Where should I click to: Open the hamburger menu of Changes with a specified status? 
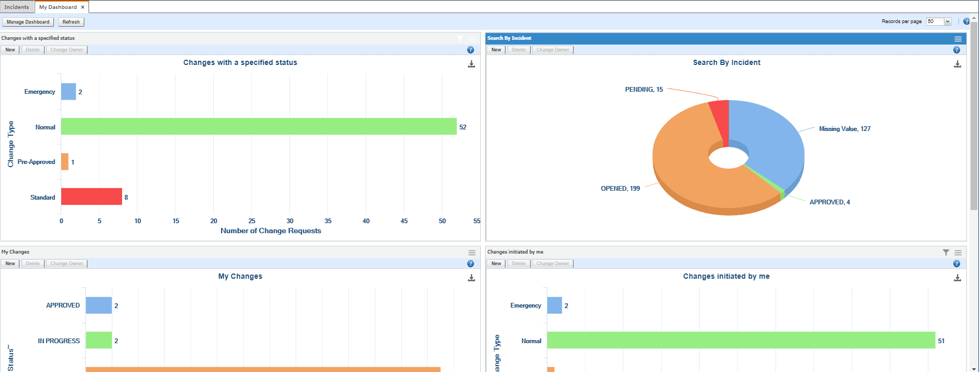(472, 39)
